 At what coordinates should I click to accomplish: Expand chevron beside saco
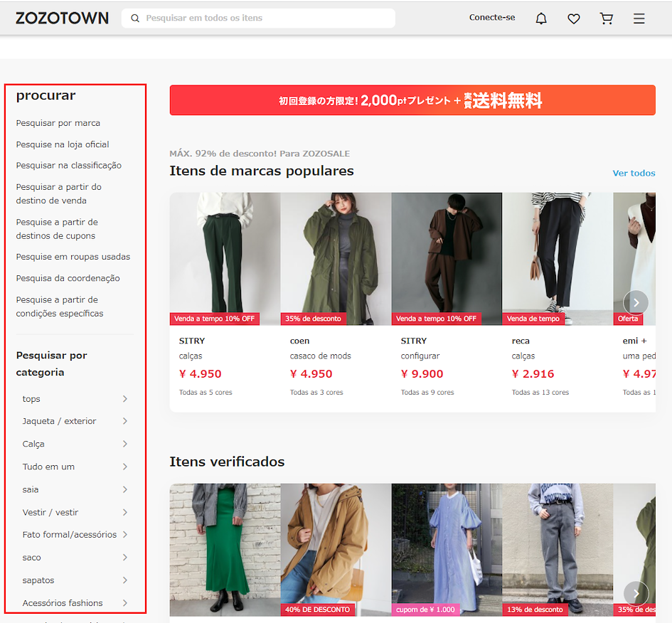(x=125, y=557)
